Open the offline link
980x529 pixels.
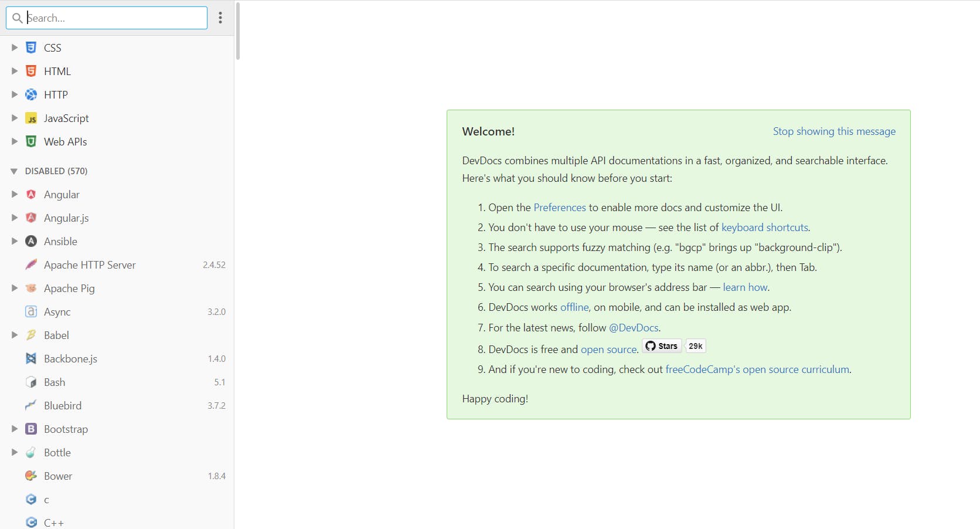574,307
